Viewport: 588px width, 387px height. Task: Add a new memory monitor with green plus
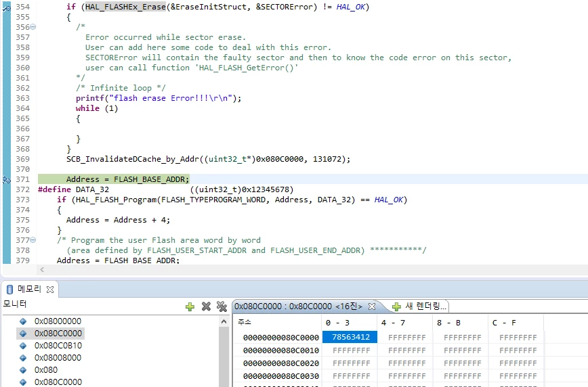(x=190, y=307)
